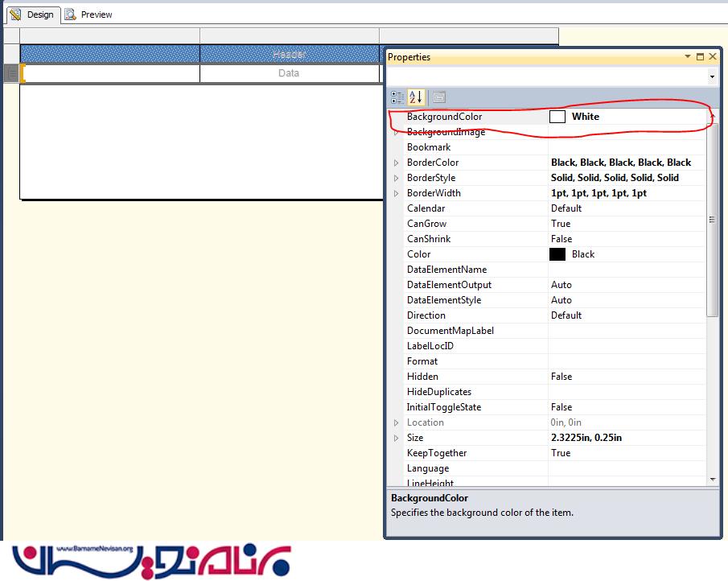Screen dimensions: 728x581
Task: Click the data row handle icon
Action: tap(11, 73)
